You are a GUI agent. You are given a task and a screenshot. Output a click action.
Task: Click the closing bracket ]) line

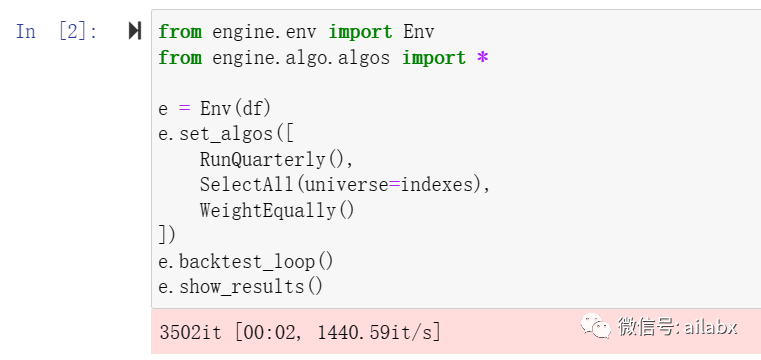[167, 236]
